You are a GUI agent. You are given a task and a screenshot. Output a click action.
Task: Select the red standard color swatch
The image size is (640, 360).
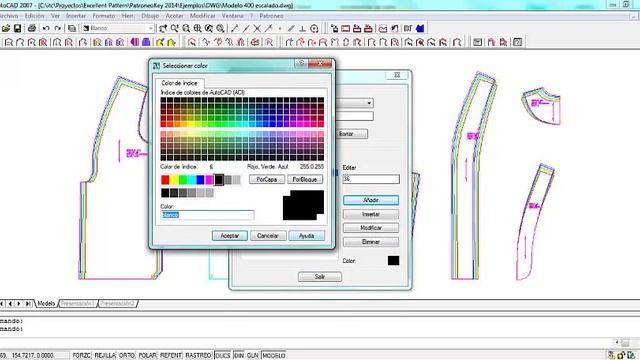tap(165, 180)
